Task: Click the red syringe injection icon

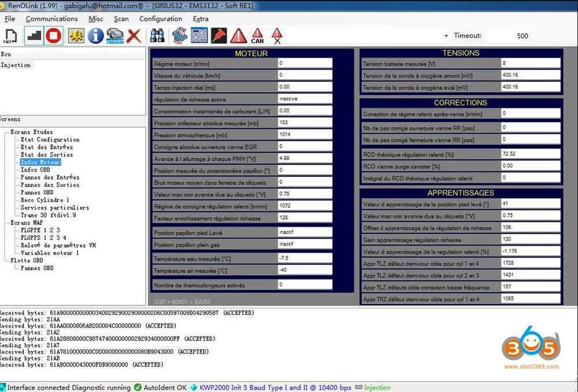Action: pos(219,36)
